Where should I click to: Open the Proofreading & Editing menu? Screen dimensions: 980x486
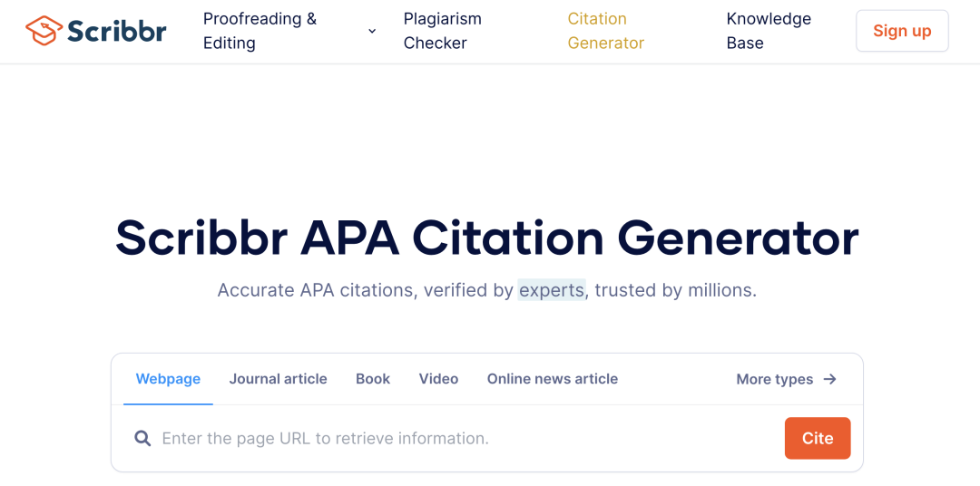pyautogui.click(x=260, y=31)
